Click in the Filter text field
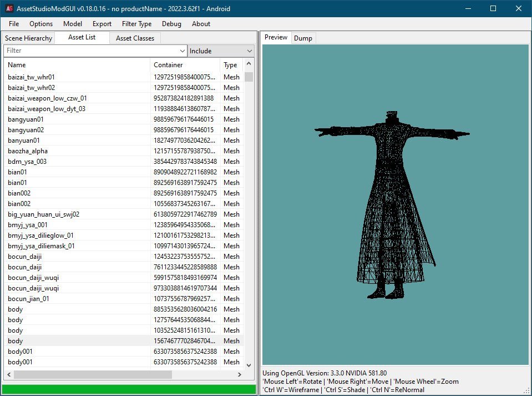Image resolution: width=532 pixels, height=396 pixels. tap(92, 51)
